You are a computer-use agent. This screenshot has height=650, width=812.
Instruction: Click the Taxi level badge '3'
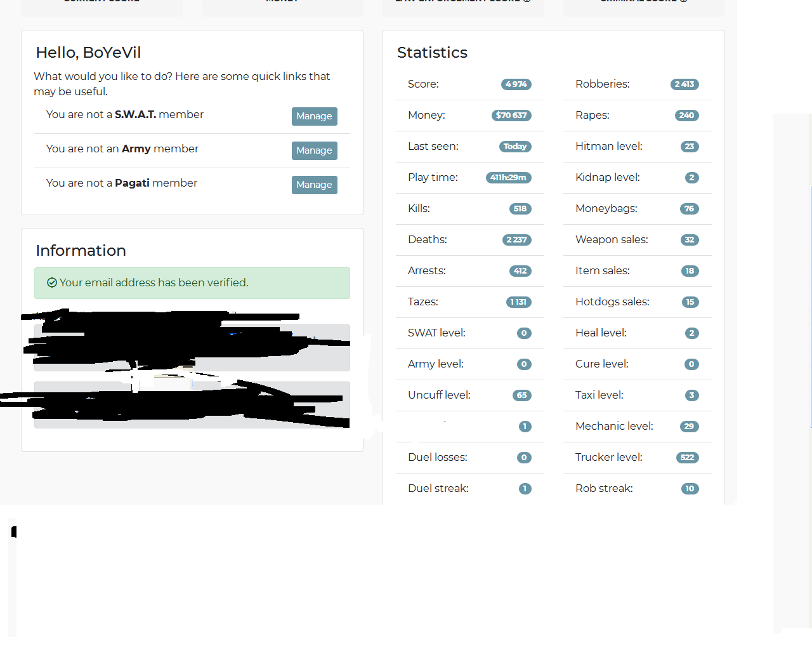692,395
